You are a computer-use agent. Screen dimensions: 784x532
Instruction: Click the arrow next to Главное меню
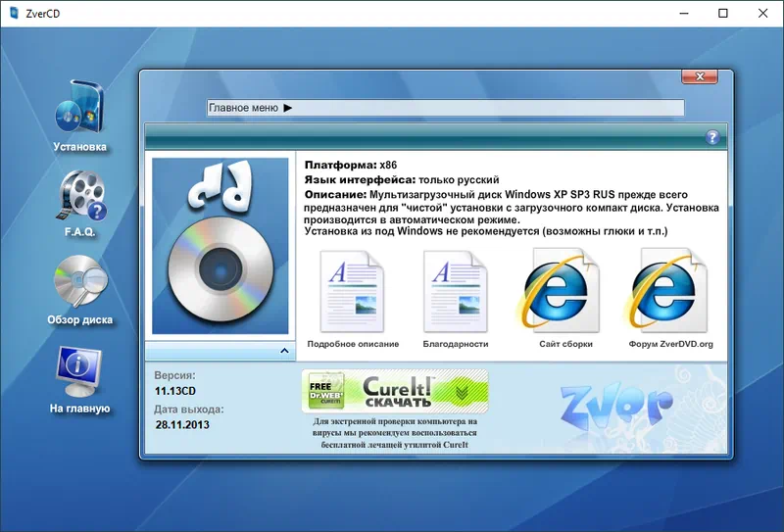(x=287, y=108)
